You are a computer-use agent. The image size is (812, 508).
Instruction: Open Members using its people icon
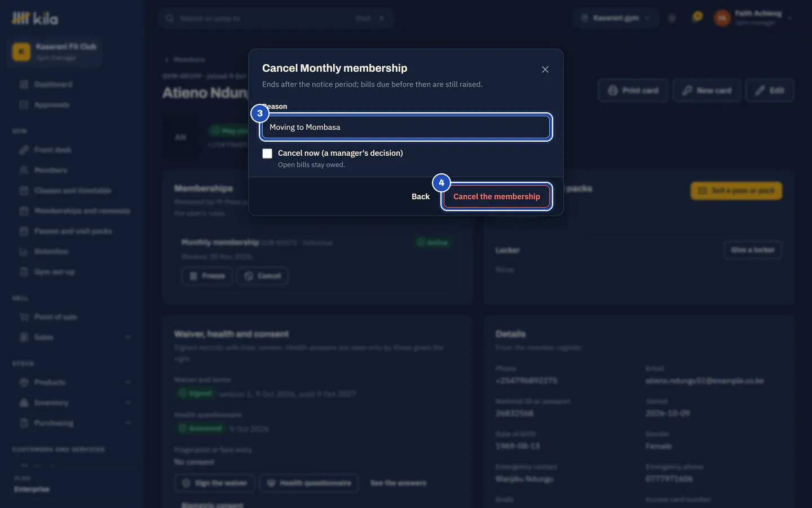(x=24, y=170)
